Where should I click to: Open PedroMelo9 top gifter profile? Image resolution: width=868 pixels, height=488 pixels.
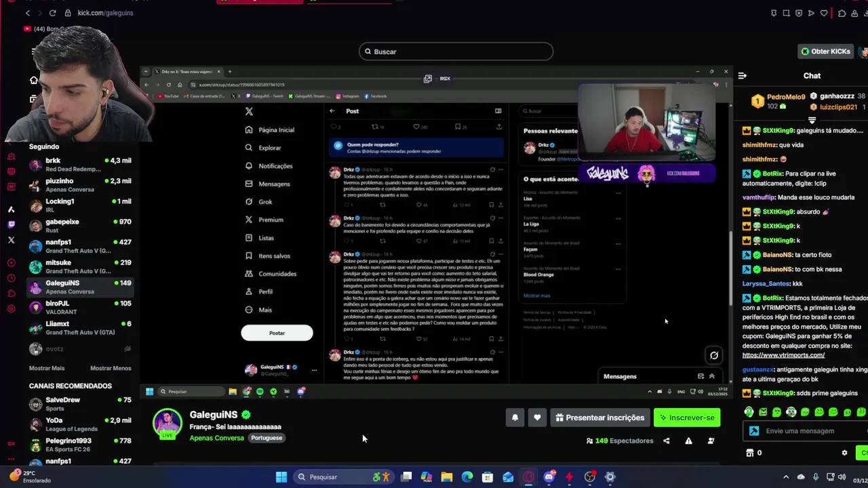(x=778, y=102)
